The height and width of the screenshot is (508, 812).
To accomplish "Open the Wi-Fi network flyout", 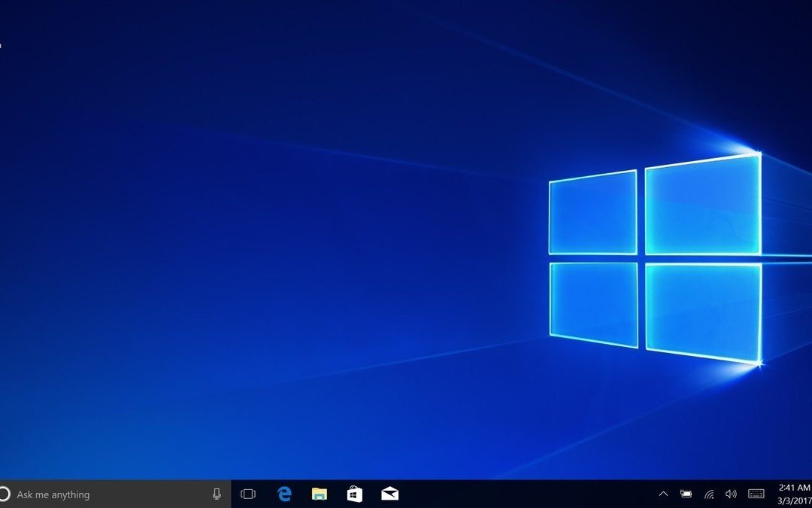I will (709, 494).
